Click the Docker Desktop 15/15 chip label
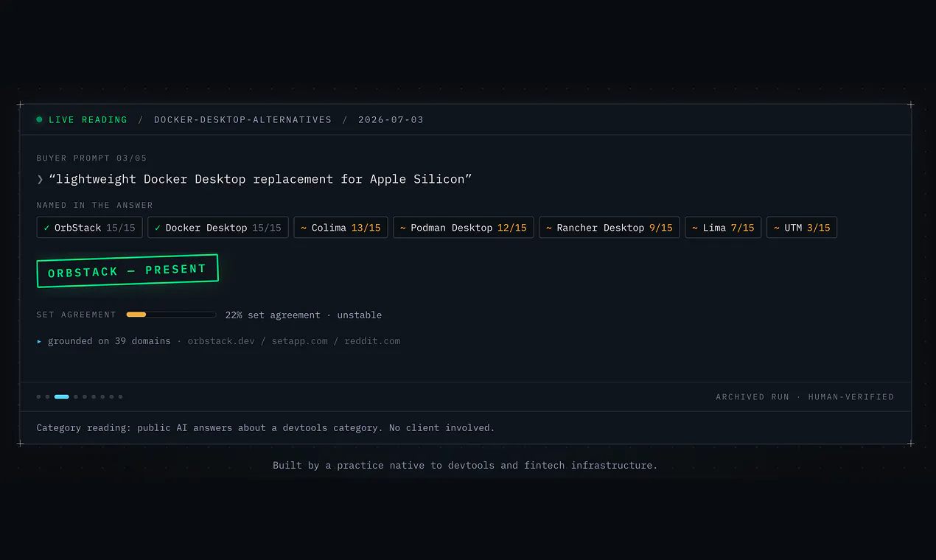The width and height of the screenshot is (936, 560). (218, 228)
